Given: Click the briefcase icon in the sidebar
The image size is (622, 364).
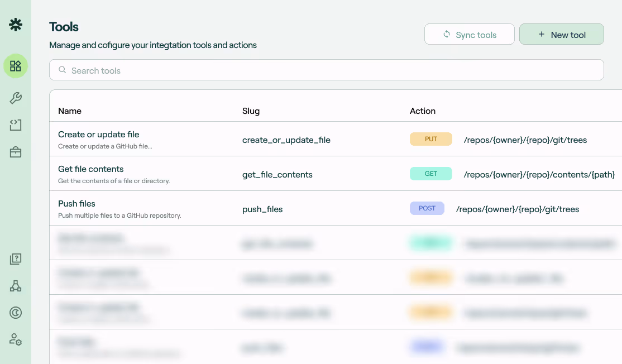Looking at the screenshot, I should (x=15, y=151).
